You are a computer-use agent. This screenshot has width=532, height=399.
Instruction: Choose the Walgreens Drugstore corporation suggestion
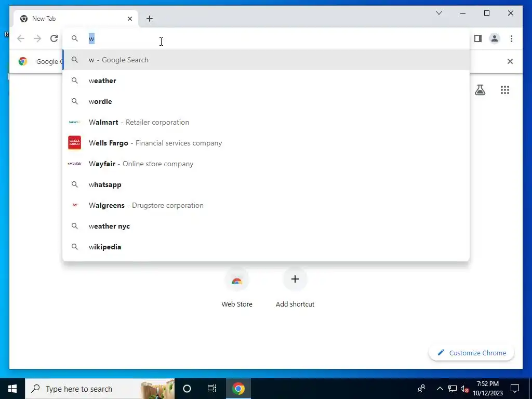coord(266,205)
